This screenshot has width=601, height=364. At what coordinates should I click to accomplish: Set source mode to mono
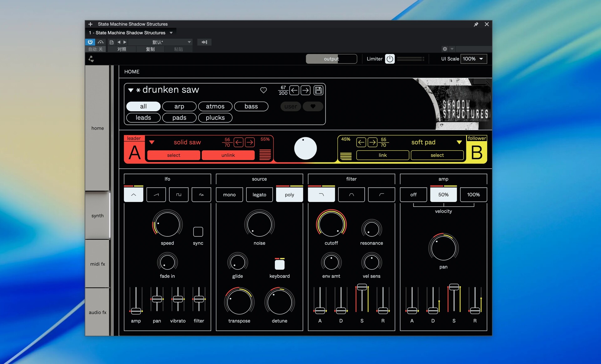[229, 195]
